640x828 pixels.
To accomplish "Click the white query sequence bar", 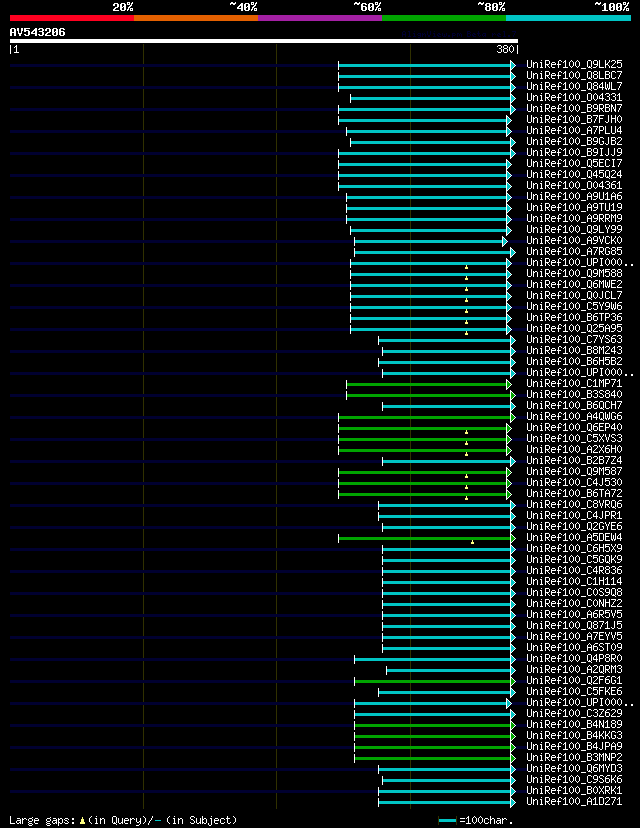I will click(264, 41).
